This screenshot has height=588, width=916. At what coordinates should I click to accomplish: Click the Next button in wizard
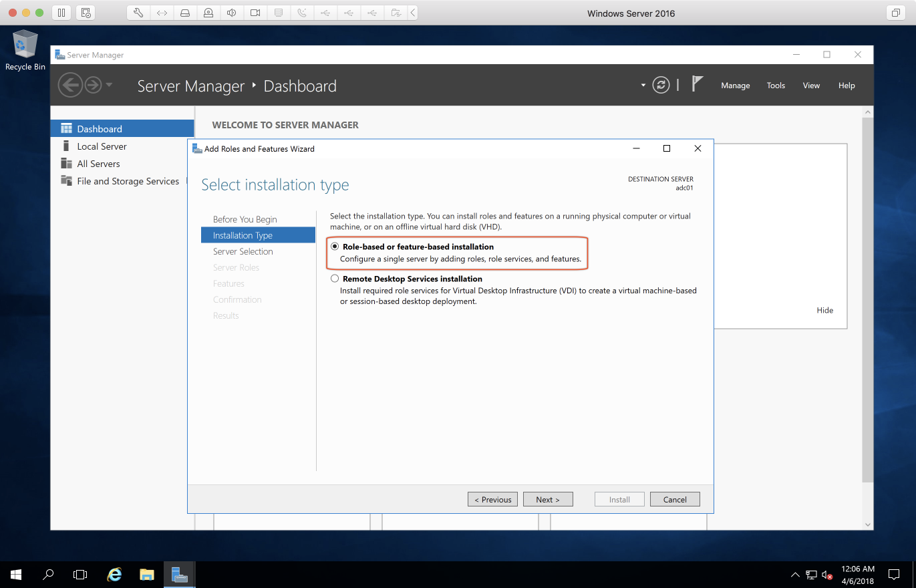(547, 499)
